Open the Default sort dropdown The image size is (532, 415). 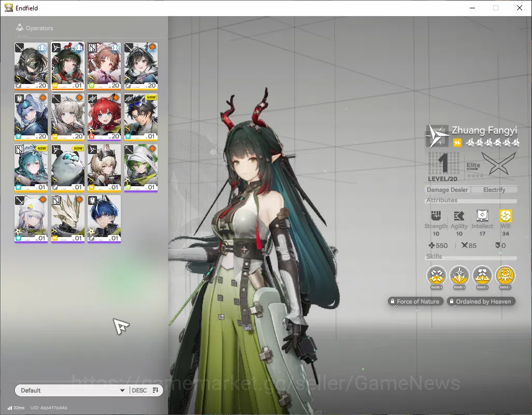72,390
